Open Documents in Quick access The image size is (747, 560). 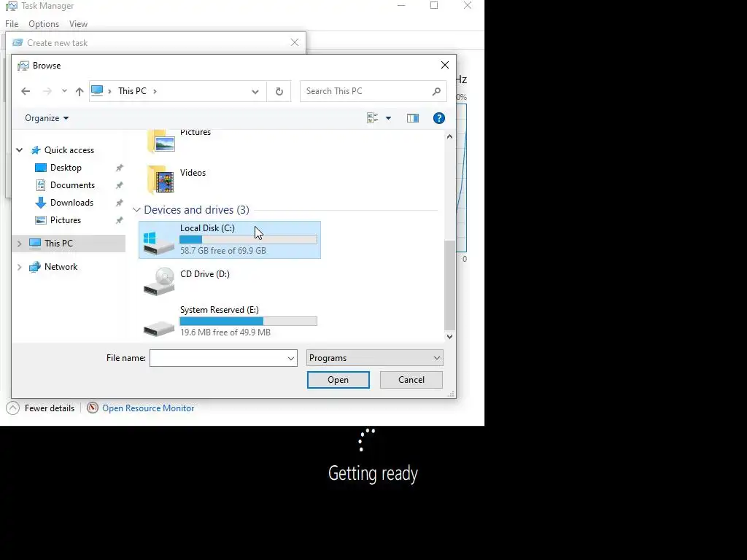[72, 184]
